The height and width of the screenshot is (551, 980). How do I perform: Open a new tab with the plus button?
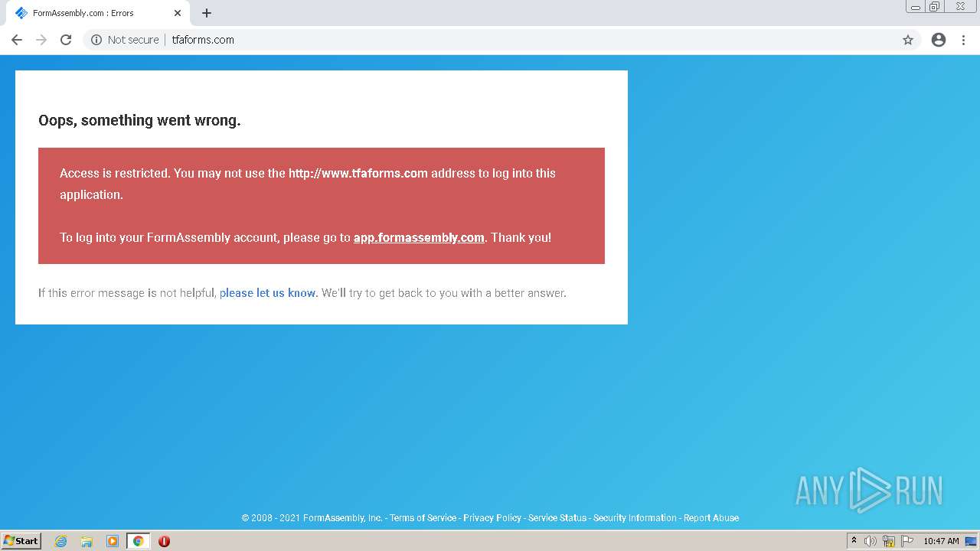pyautogui.click(x=207, y=13)
